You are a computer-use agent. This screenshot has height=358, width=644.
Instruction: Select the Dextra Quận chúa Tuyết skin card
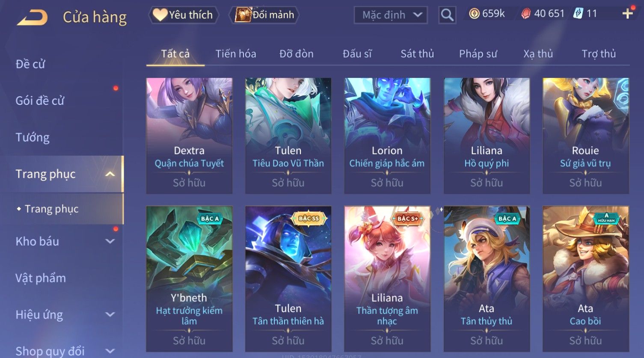[189, 136]
